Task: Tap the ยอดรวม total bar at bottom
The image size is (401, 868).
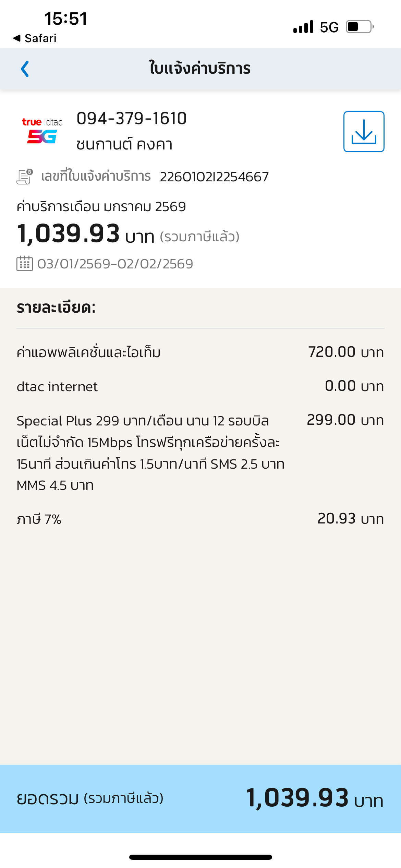Action: point(200,798)
